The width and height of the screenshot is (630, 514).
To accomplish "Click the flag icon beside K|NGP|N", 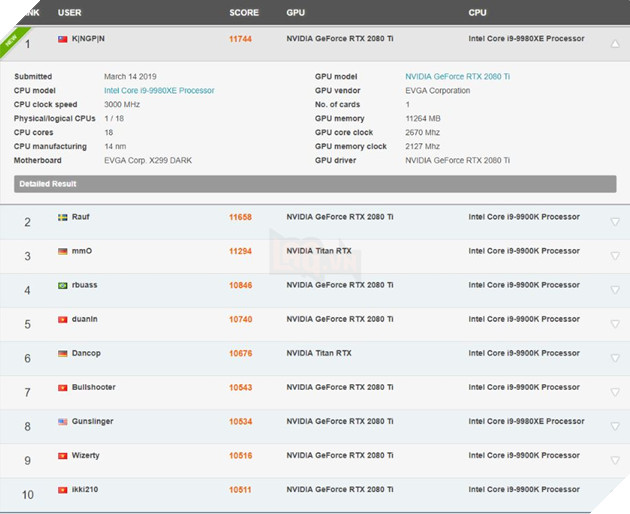I will (x=63, y=39).
